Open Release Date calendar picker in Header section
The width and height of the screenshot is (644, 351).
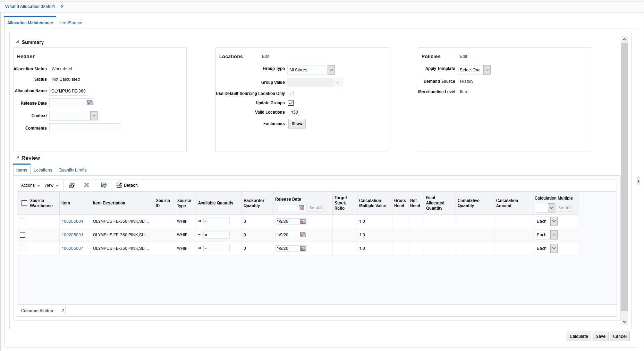coord(90,103)
